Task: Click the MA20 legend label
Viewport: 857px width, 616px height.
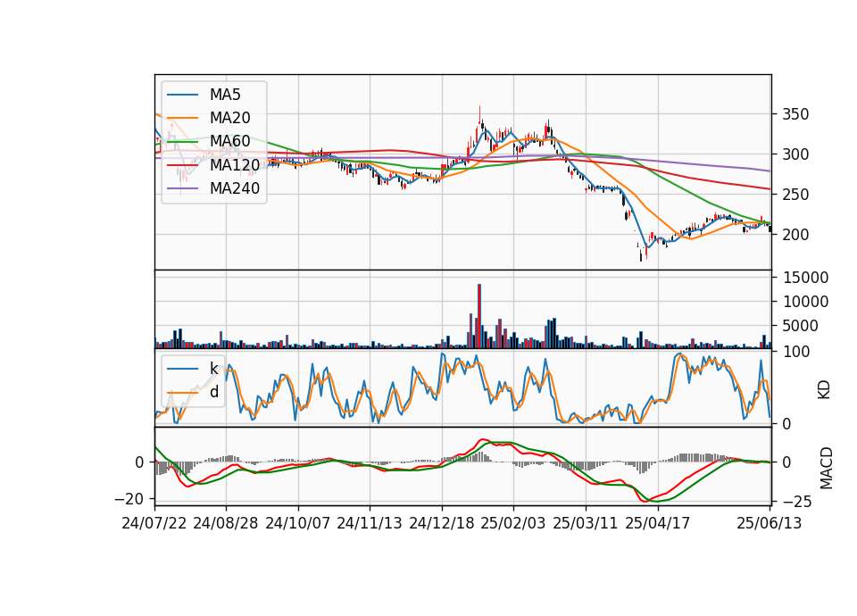Action: coord(229,118)
